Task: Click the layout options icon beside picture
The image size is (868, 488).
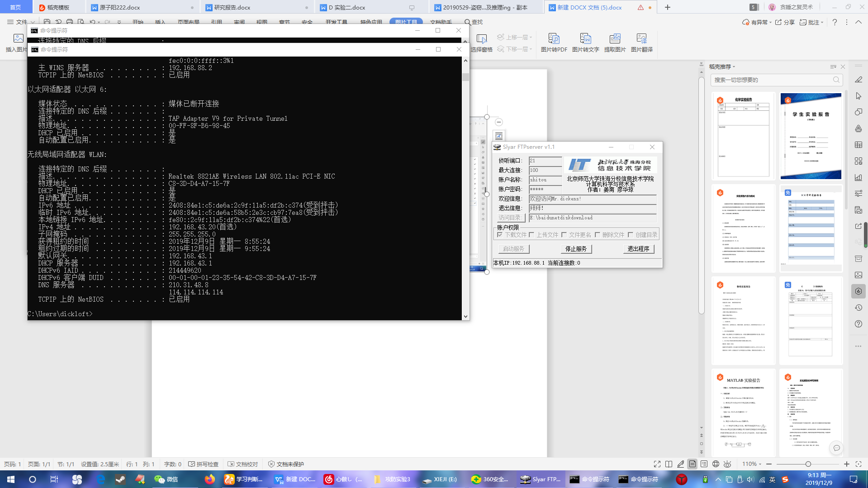Action: pyautogui.click(x=499, y=136)
